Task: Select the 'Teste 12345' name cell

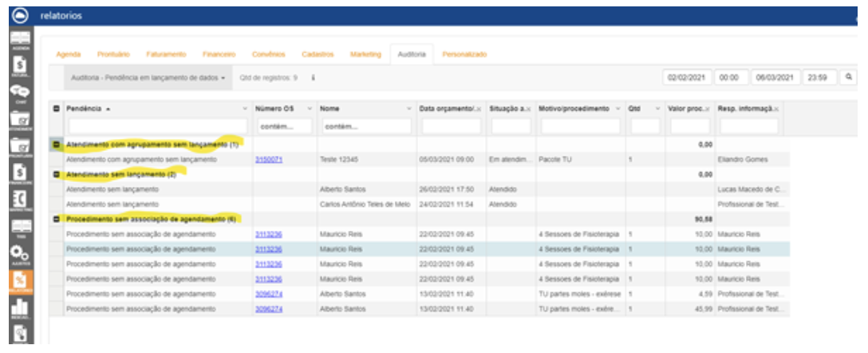Action: pyautogui.click(x=366, y=160)
